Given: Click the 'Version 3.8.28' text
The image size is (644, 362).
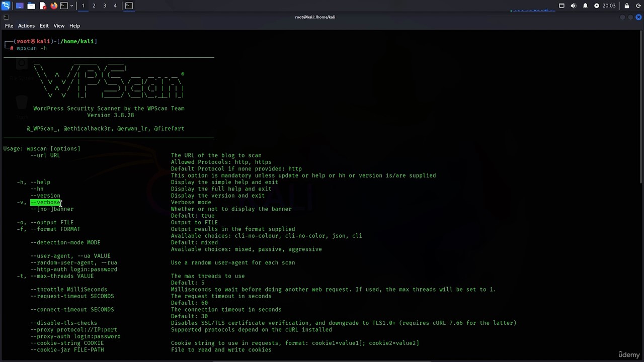Looking at the screenshot, I should click(x=111, y=115).
